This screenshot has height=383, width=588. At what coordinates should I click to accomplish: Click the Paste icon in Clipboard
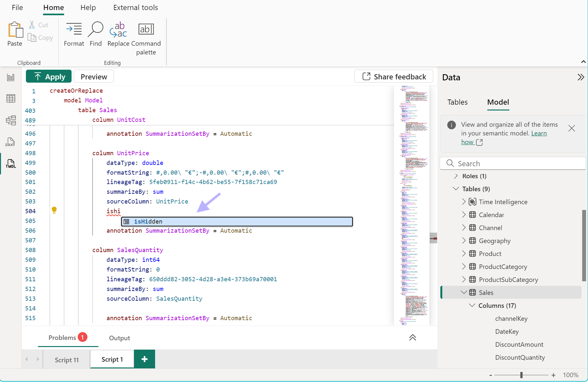pyautogui.click(x=15, y=30)
